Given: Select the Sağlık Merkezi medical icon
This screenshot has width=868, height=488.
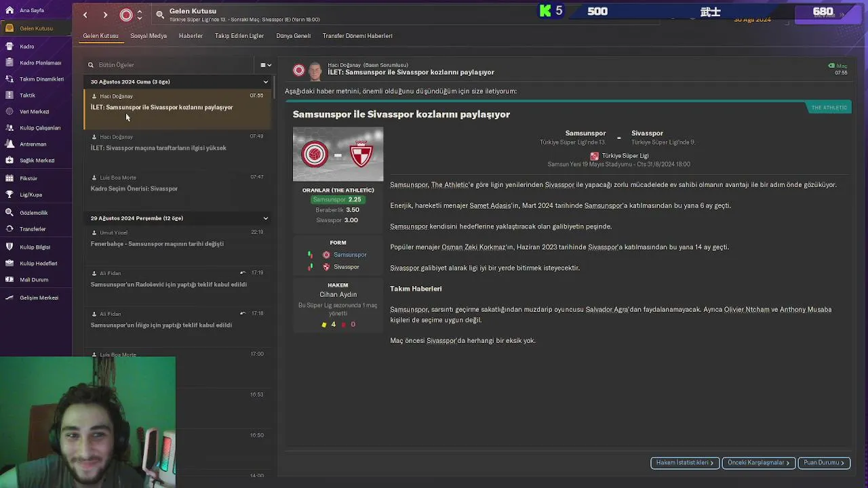Looking at the screenshot, I should coord(9,160).
